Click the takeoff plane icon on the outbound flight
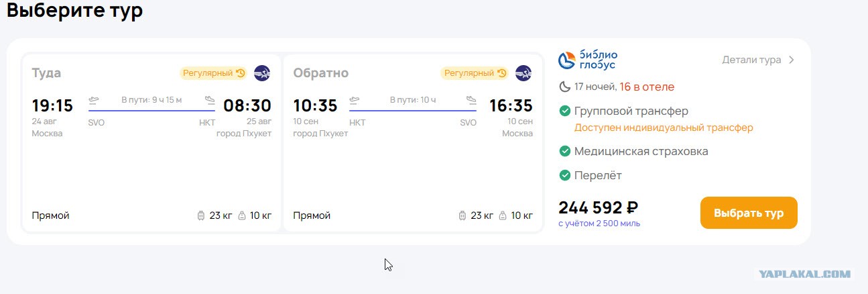The width and height of the screenshot is (868, 294). pos(94,100)
